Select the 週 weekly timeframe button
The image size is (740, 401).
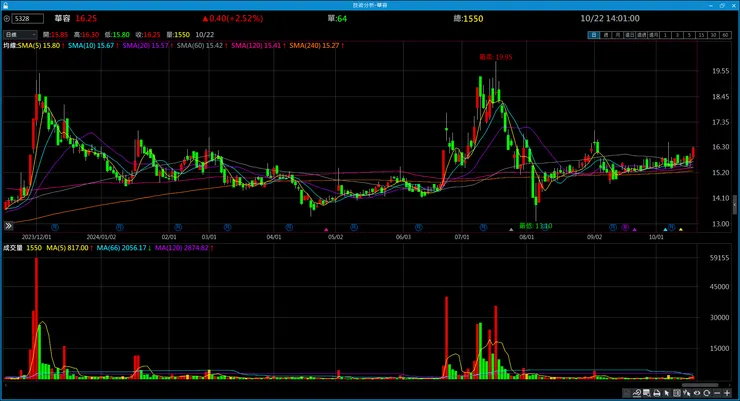coord(606,35)
